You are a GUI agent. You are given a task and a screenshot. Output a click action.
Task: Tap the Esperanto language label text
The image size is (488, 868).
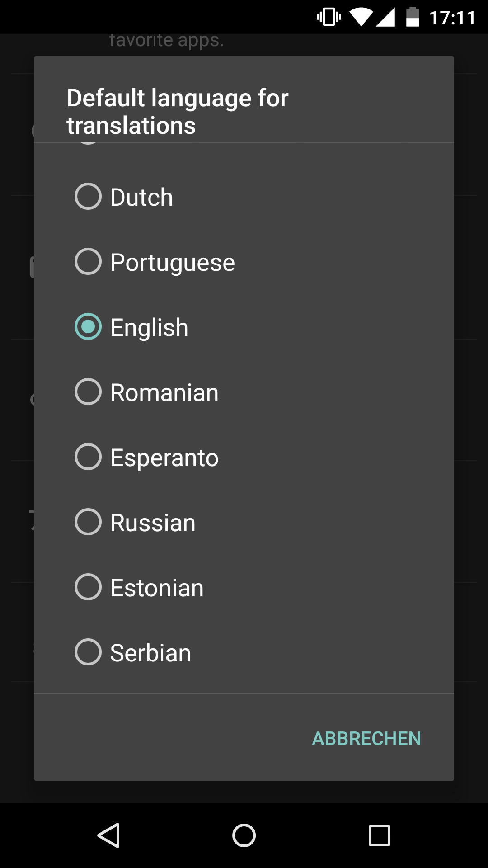pyautogui.click(x=164, y=458)
